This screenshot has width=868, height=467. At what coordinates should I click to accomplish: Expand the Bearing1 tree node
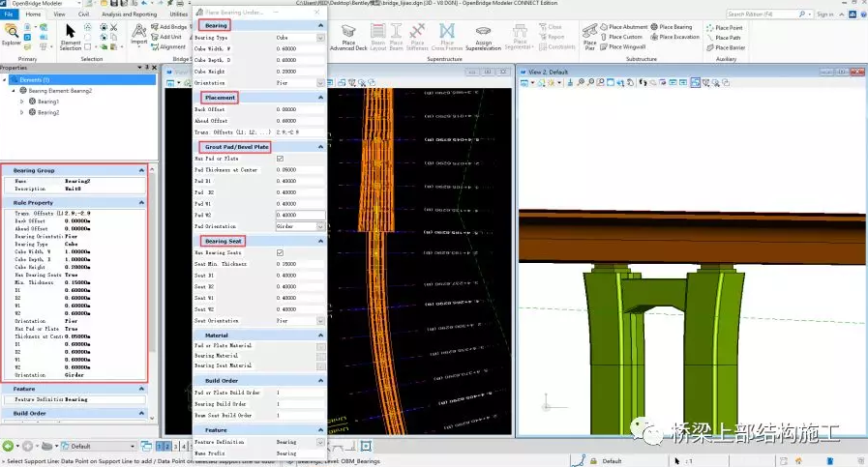tap(21, 102)
